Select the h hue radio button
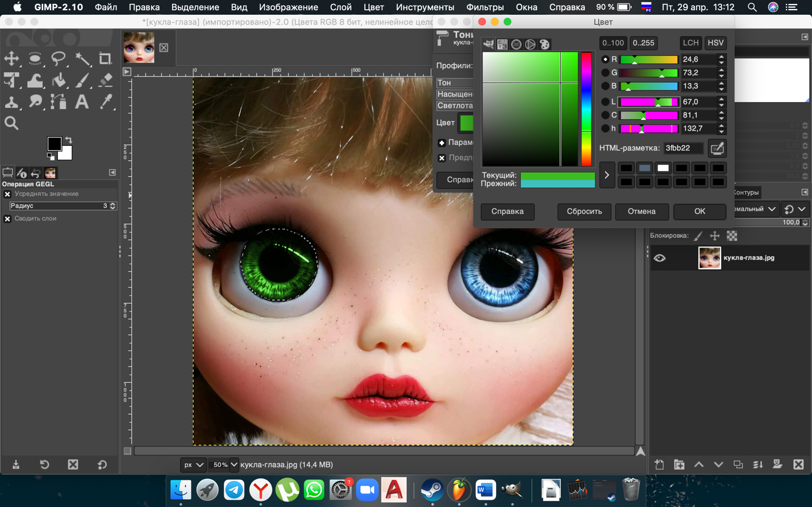 (x=605, y=129)
